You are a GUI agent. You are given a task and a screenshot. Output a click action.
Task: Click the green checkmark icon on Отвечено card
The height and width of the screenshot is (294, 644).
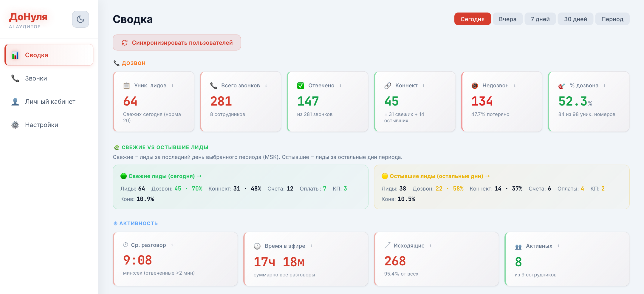(301, 86)
